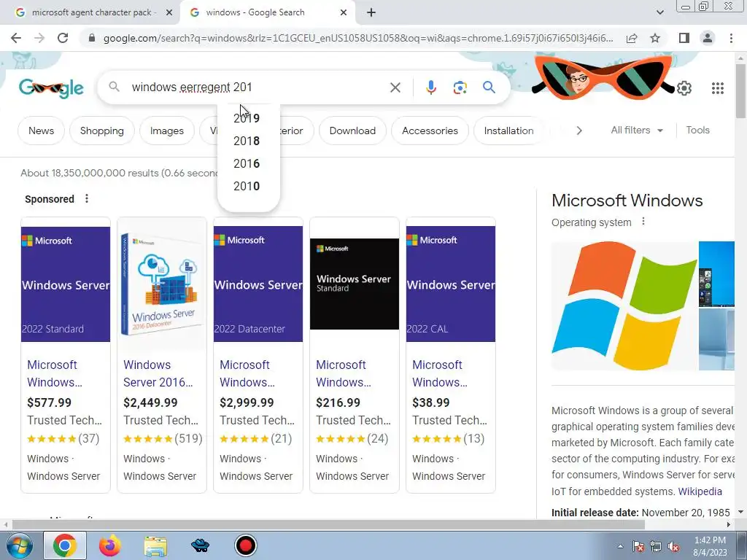
Task: Open the $38.99 Microsoft Windows listing
Action: (x=439, y=373)
